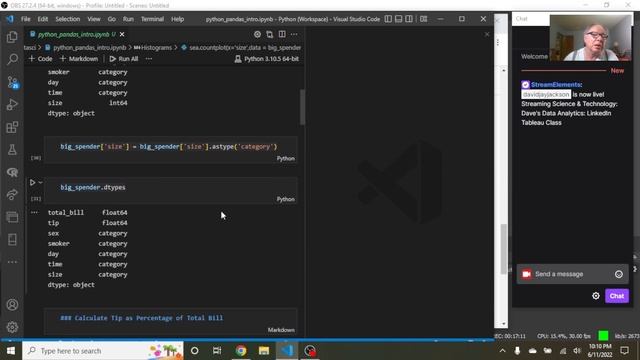Open notebook toolbar overflow ellipsis
Screen dimensions: 640x360
pos(149,59)
